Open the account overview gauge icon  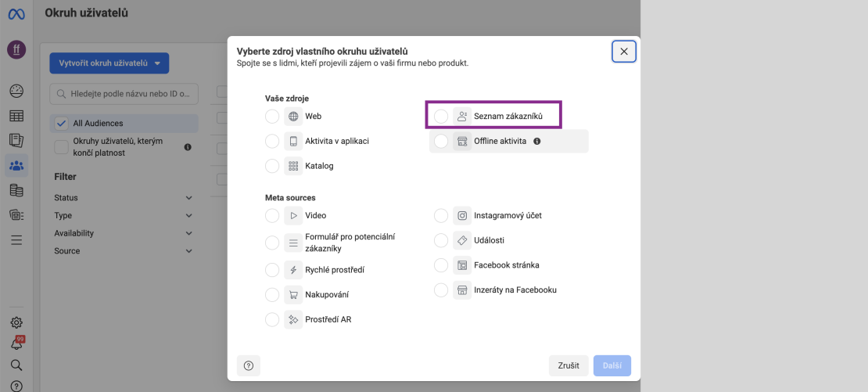(x=16, y=91)
